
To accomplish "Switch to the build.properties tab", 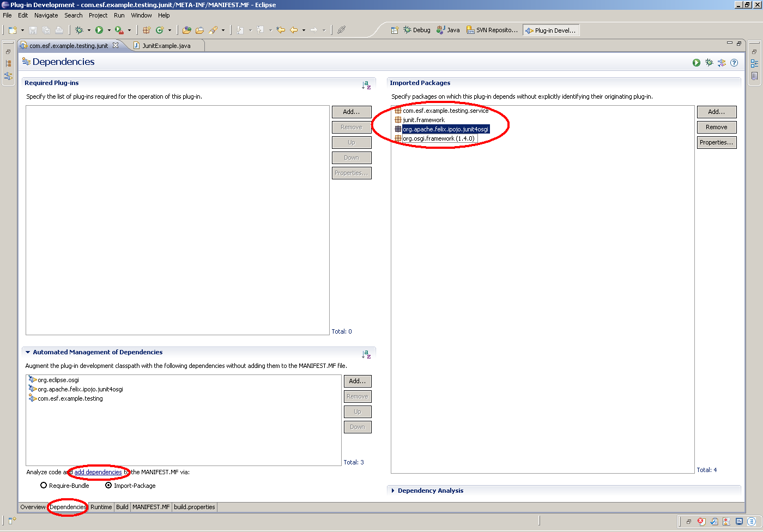I will (x=195, y=507).
